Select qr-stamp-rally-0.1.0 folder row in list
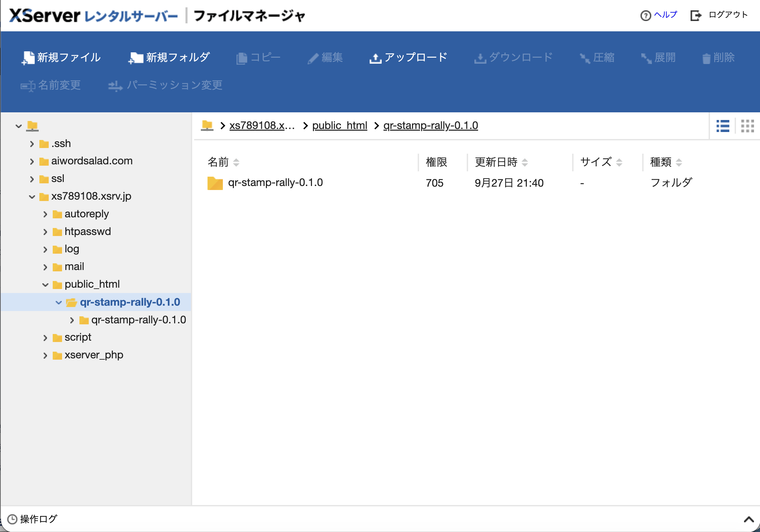The image size is (760, 532). point(476,183)
